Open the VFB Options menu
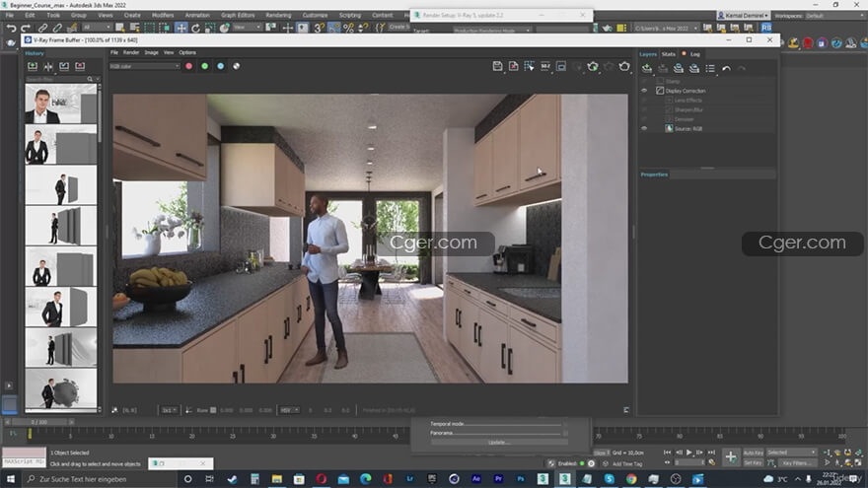 click(x=187, y=52)
